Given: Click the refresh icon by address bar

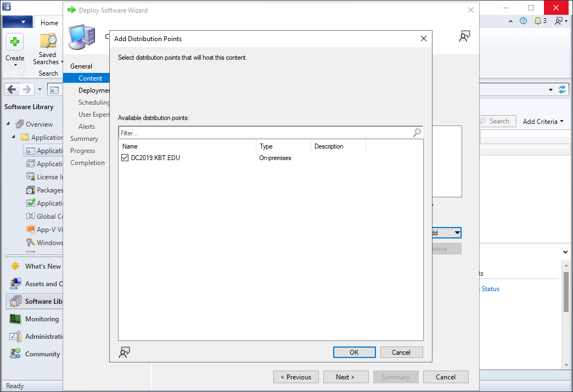Looking at the screenshot, I should (561, 89).
